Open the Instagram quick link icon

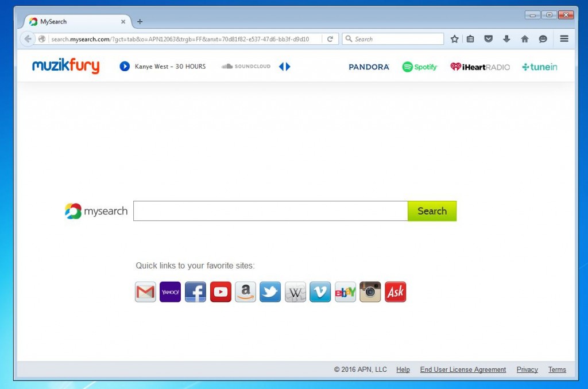point(370,291)
